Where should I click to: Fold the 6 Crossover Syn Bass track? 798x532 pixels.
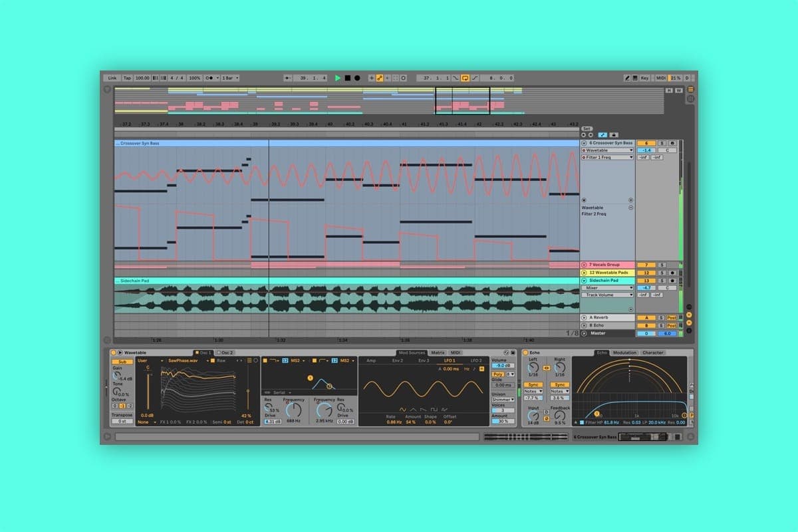coord(585,143)
